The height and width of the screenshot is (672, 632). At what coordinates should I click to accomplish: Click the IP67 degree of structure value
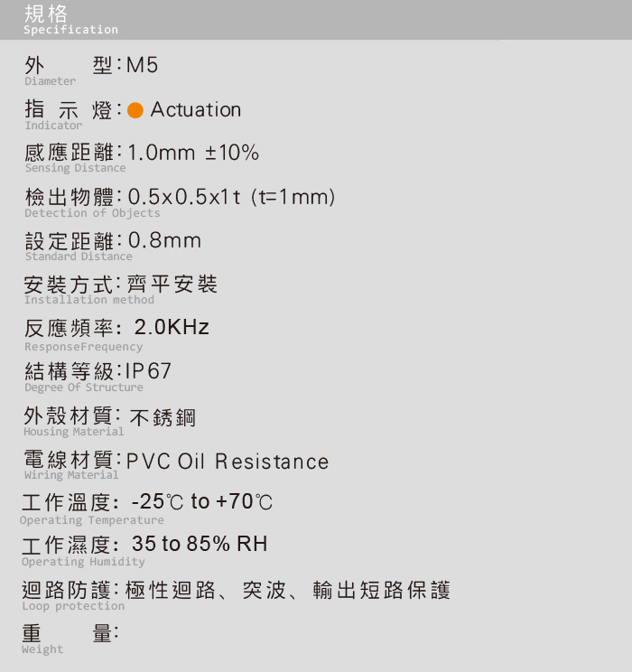pyautogui.click(x=148, y=371)
